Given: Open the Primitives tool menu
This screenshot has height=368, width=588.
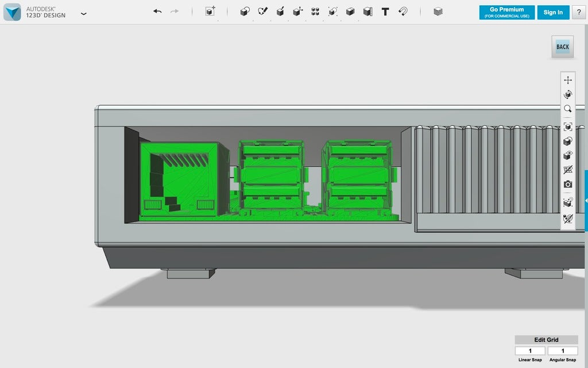Looking at the screenshot, I should [x=245, y=11].
